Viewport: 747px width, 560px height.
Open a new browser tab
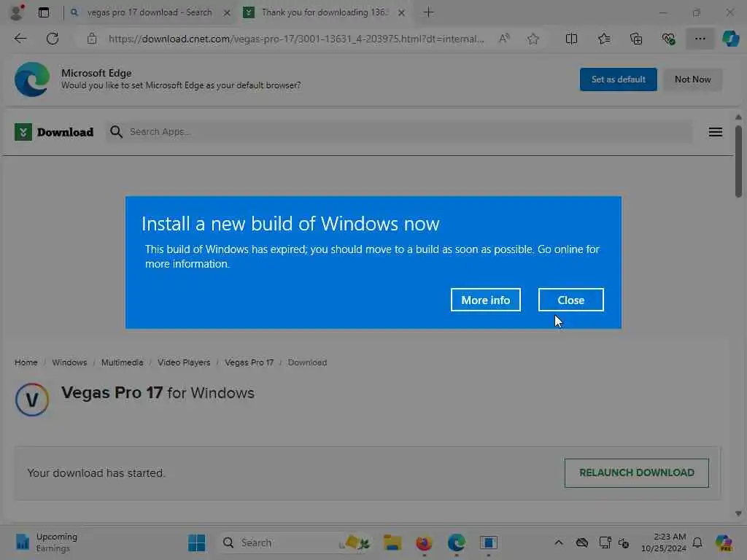(x=428, y=12)
